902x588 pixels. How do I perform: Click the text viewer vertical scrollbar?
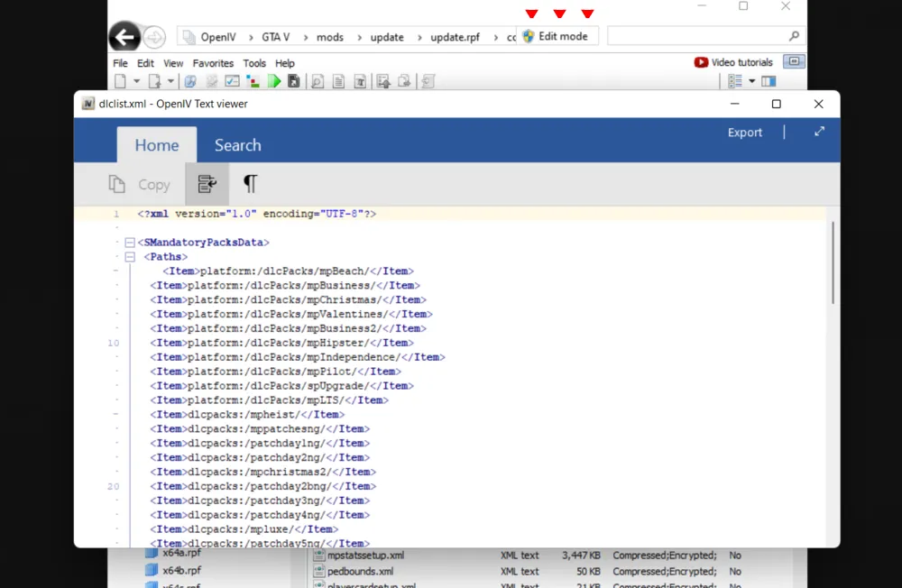click(x=833, y=263)
